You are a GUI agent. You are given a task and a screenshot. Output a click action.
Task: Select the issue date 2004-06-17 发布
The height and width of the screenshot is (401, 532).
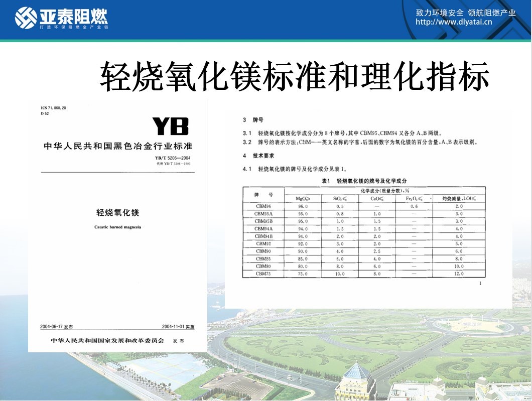pos(57,327)
